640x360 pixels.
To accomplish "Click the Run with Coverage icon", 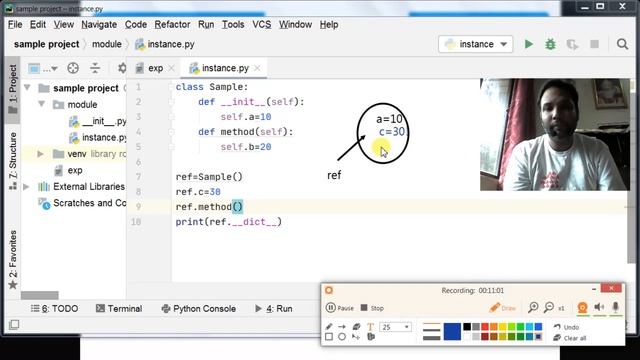I will click(572, 44).
